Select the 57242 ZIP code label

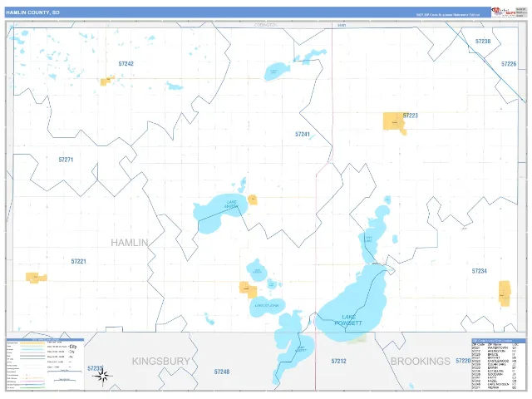tap(126, 64)
